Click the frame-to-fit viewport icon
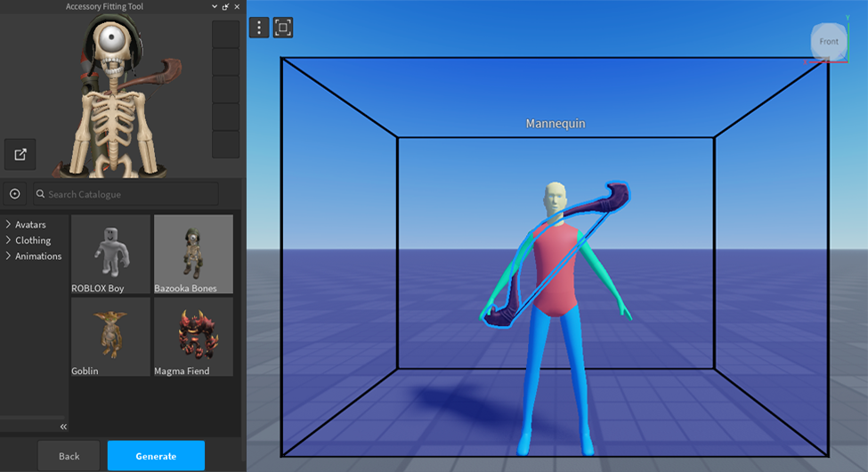 [283, 28]
